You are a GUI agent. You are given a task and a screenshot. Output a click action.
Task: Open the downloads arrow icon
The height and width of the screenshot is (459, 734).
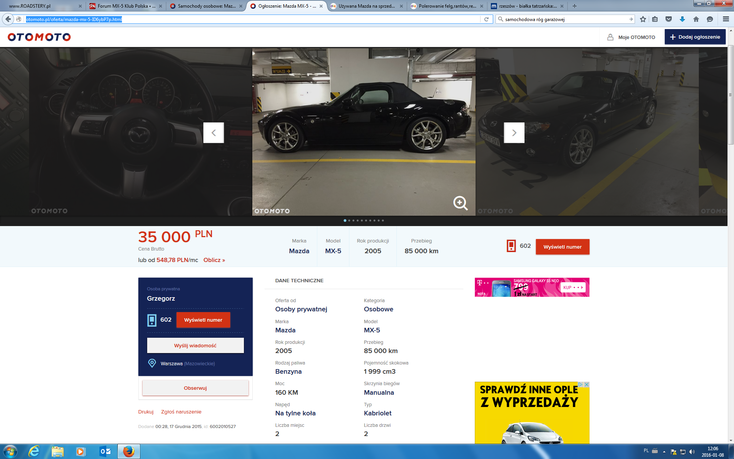pyautogui.click(x=682, y=19)
